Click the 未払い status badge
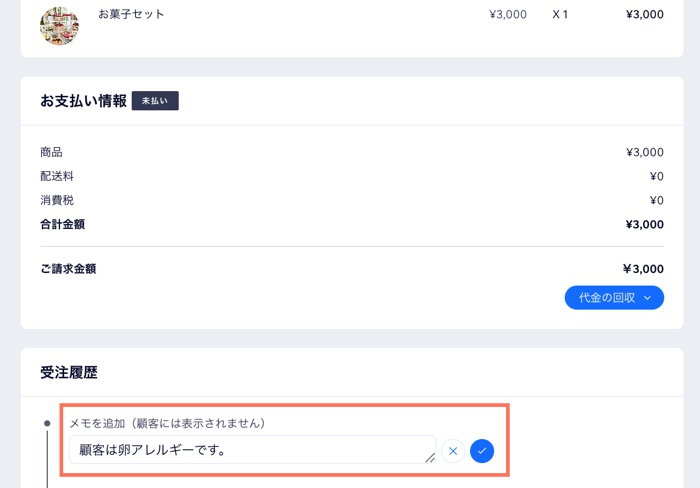The image size is (700, 488). tap(155, 101)
